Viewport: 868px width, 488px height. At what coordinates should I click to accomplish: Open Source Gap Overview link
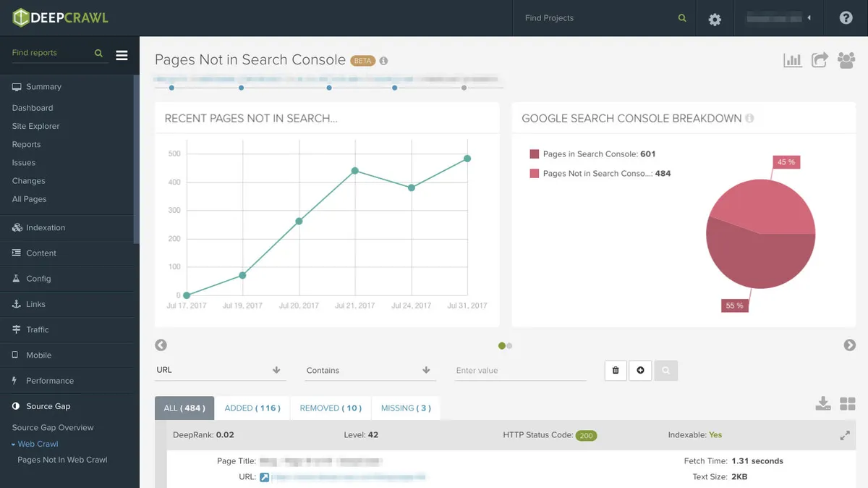coord(53,427)
